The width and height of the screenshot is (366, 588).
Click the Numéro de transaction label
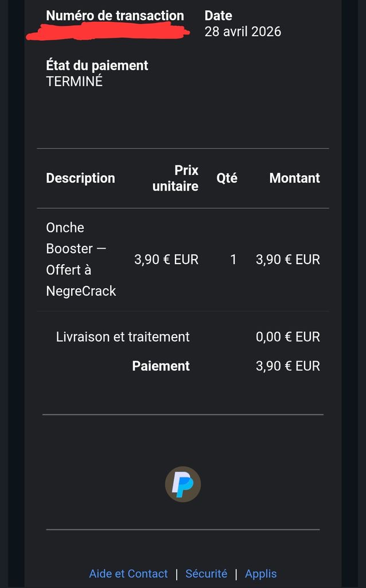pos(115,16)
